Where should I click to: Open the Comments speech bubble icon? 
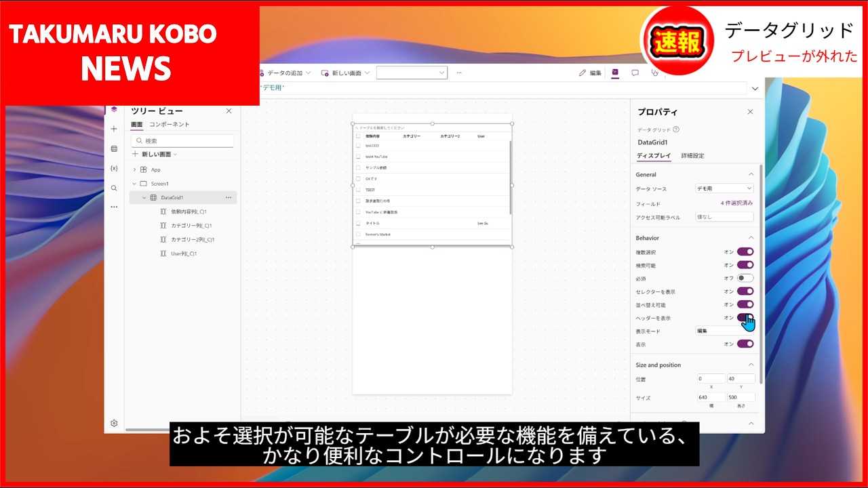[635, 73]
